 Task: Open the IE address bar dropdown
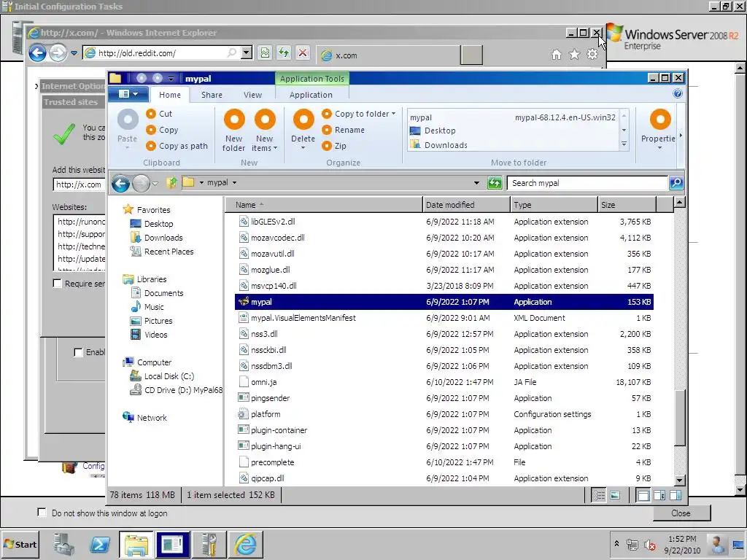click(247, 52)
